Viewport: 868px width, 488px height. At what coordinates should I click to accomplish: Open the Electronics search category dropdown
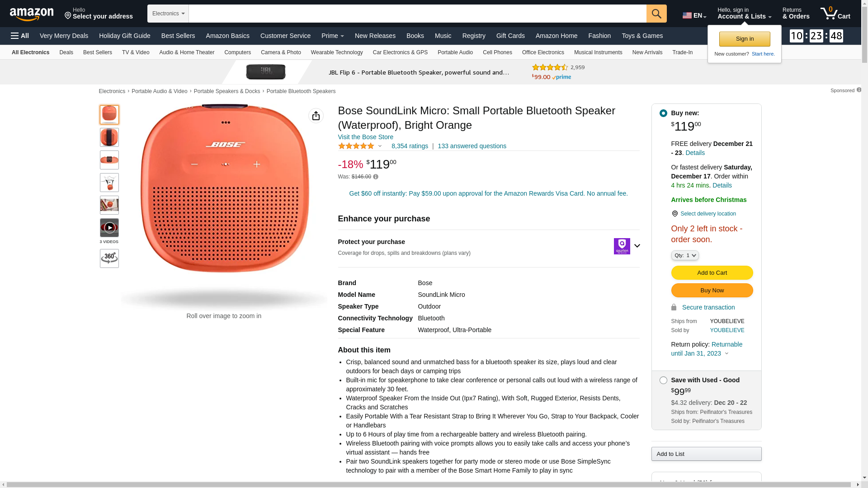(168, 14)
